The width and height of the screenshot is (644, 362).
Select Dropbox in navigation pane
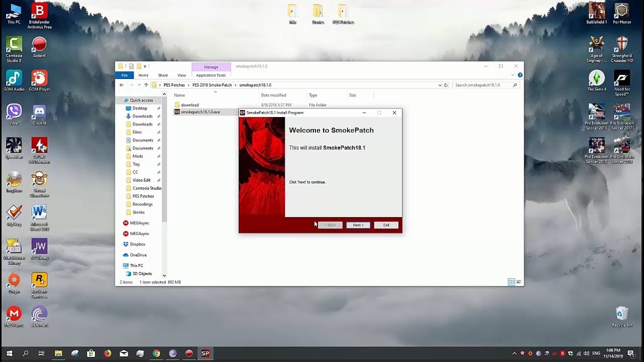point(137,244)
